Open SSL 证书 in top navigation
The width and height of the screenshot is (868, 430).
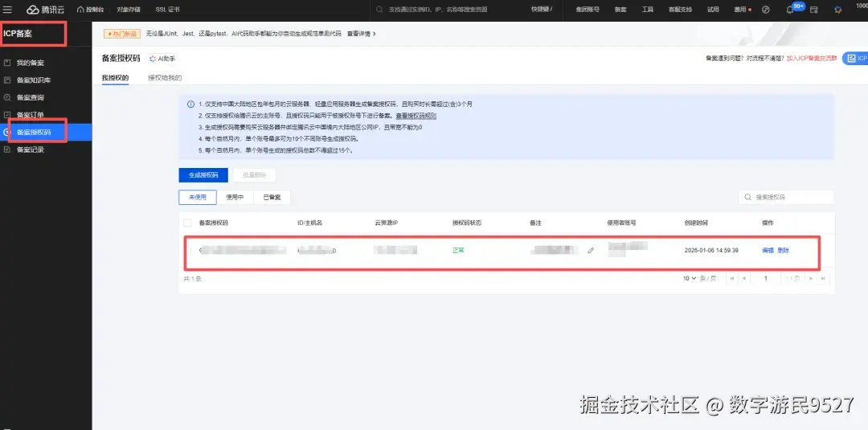(167, 10)
